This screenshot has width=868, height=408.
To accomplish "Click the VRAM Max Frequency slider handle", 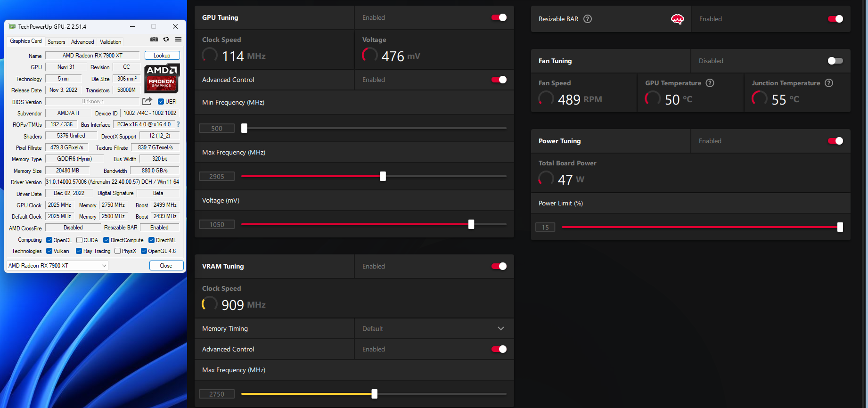I will point(374,394).
